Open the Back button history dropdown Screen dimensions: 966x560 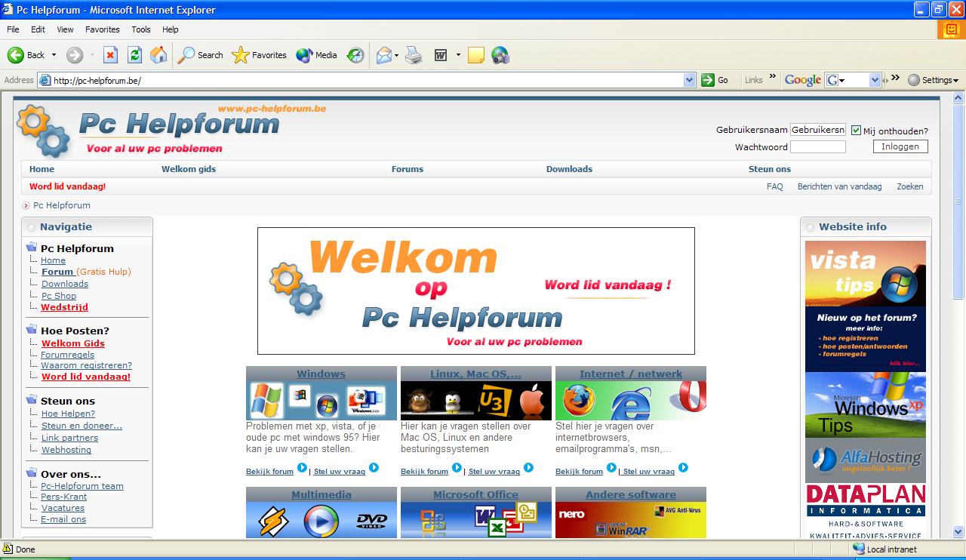pos(53,55)
